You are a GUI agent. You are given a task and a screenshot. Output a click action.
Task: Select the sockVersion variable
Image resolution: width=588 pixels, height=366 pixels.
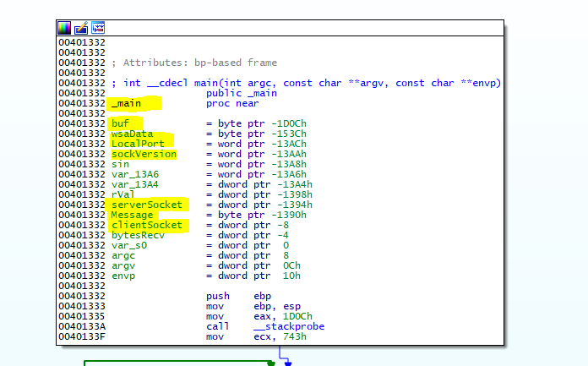pyautogui.click(x=144, y=154)
